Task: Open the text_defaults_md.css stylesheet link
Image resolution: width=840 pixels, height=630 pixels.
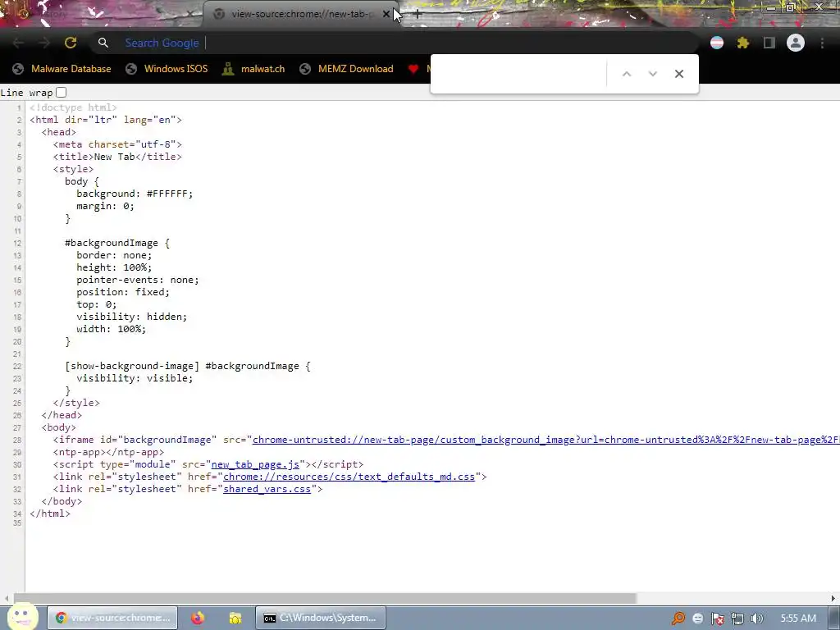Action: [349, 477]
